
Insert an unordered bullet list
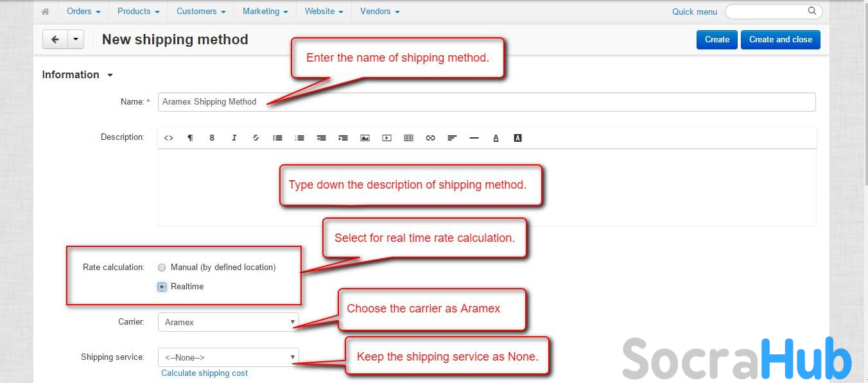pos(277,138)
